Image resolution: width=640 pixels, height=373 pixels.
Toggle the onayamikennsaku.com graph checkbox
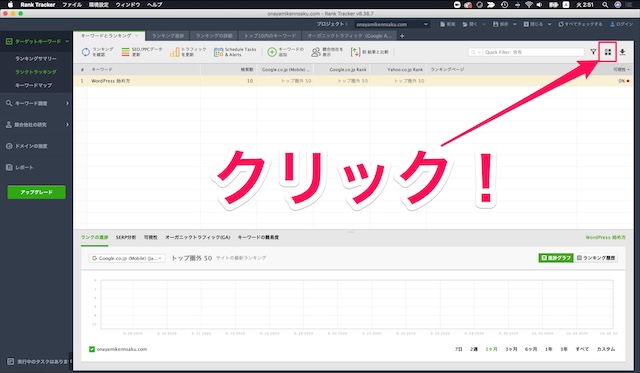point(92,349)
